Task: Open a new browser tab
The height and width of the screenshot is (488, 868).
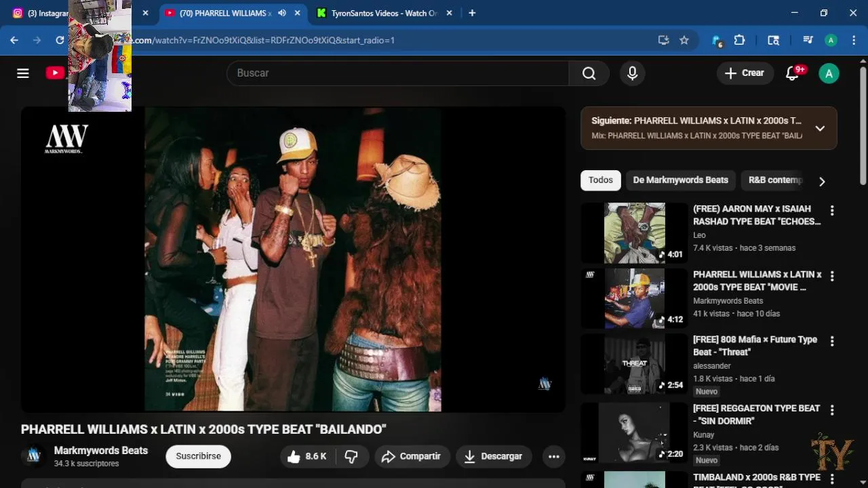Action: (x=472, y=13)
